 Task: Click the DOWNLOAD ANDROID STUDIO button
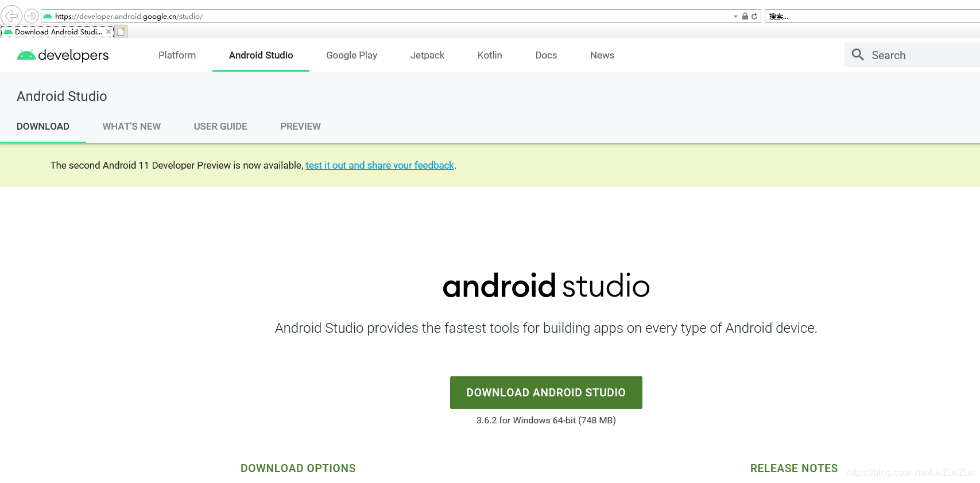tap(546, 392)
